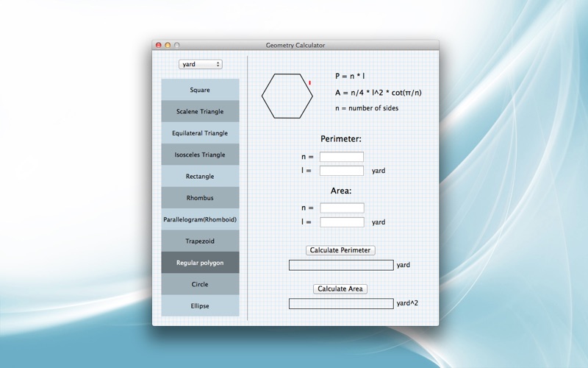Click the Calculate Perimeter button
Screen dimensions: 588x368
tap(340, 250)
